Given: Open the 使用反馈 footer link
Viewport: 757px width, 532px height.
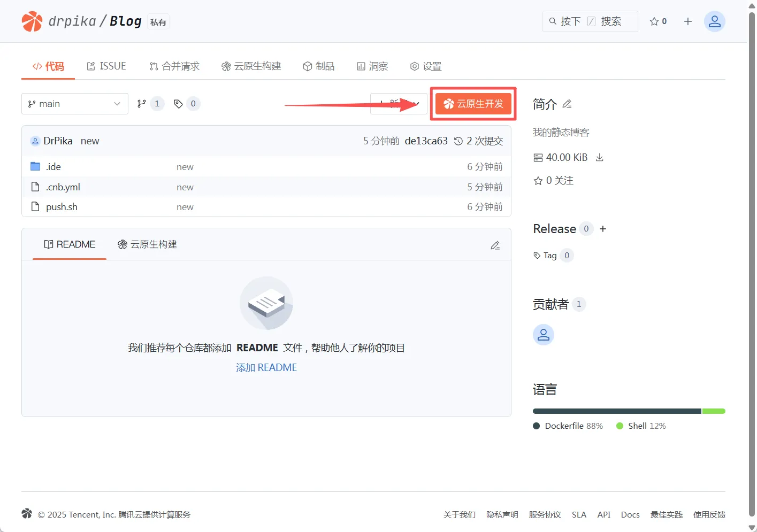Looking at the screenshot, I should [709, 515].
